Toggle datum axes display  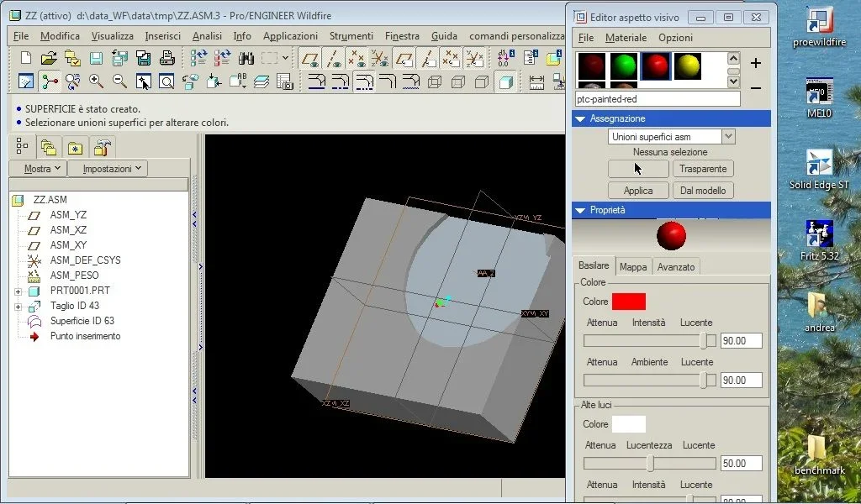tap(333, 58)
